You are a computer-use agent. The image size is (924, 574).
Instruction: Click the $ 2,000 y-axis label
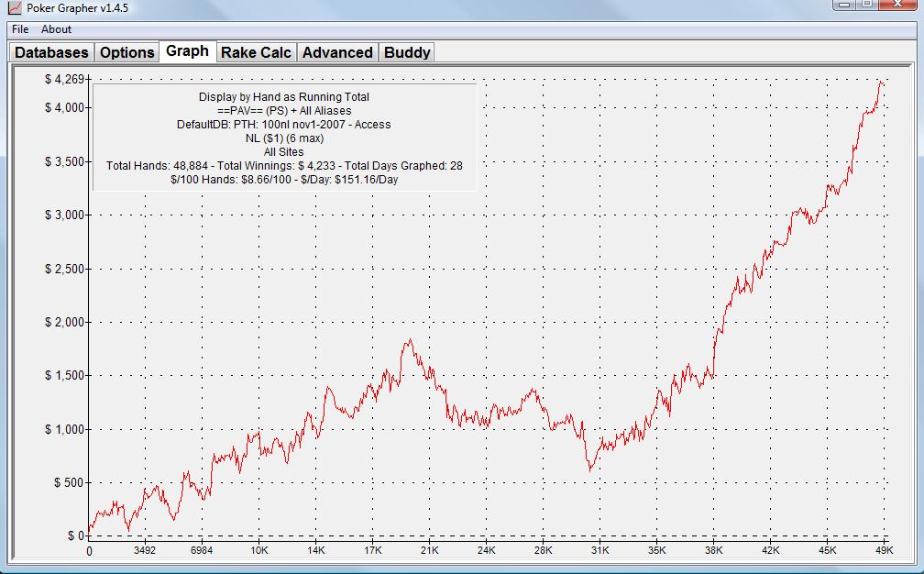[x=64, y=322]
